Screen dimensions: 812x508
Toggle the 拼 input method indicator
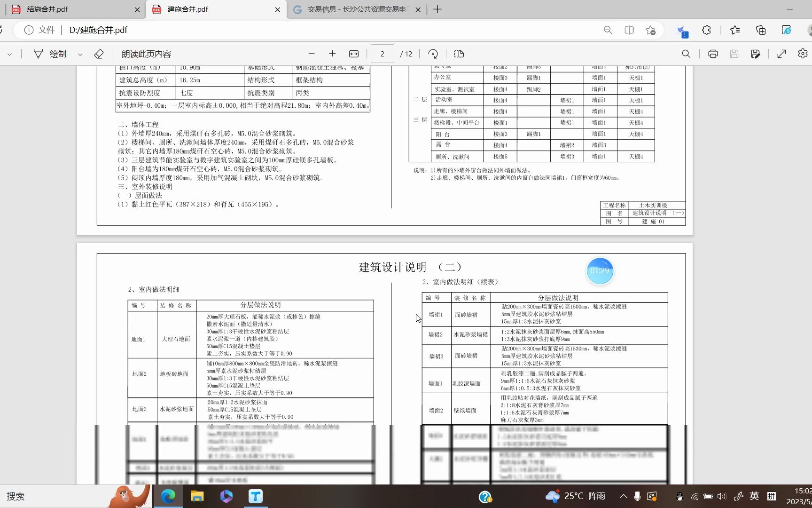coord(772,496)
